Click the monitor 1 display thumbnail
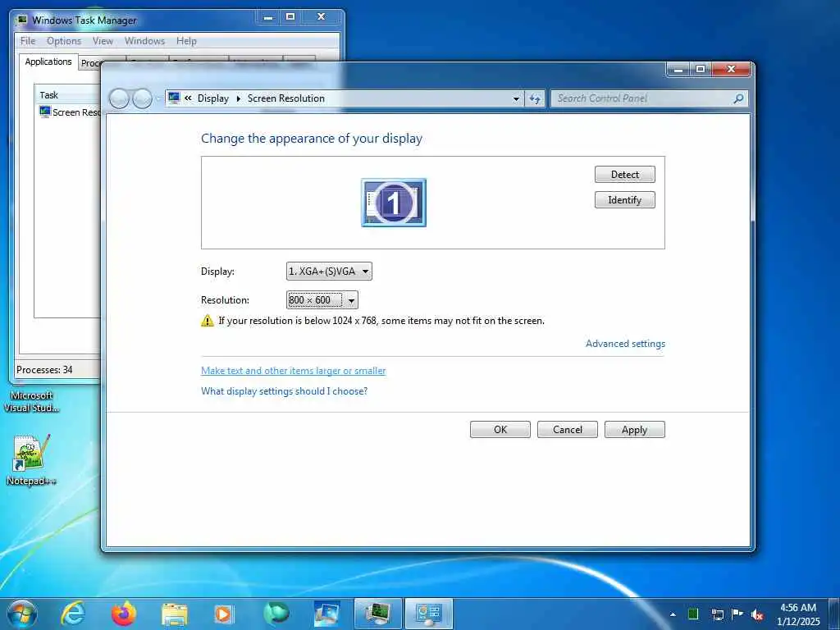Viewport: 840px width, 630px height. (x=394, y=203)
